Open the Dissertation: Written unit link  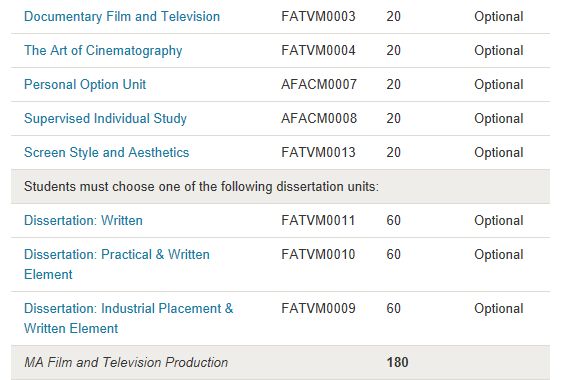(x=83, y=221)
